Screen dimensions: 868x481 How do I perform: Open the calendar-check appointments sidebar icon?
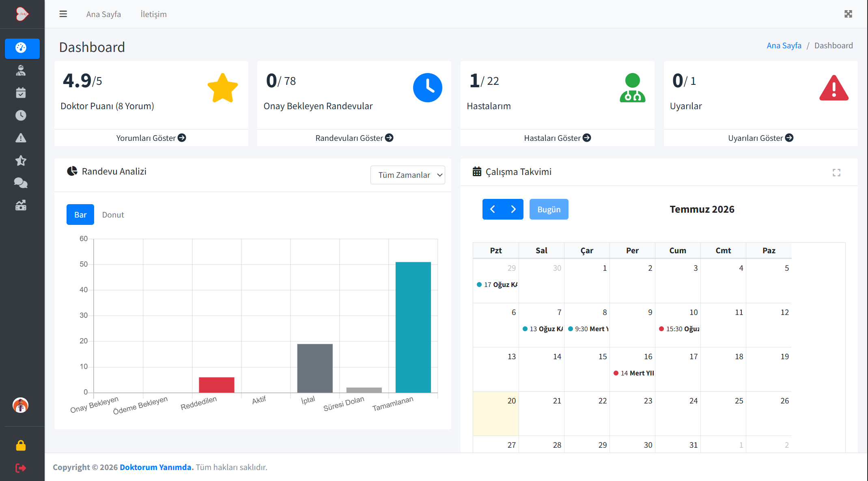pyautogui.click(x=21, y=93)
